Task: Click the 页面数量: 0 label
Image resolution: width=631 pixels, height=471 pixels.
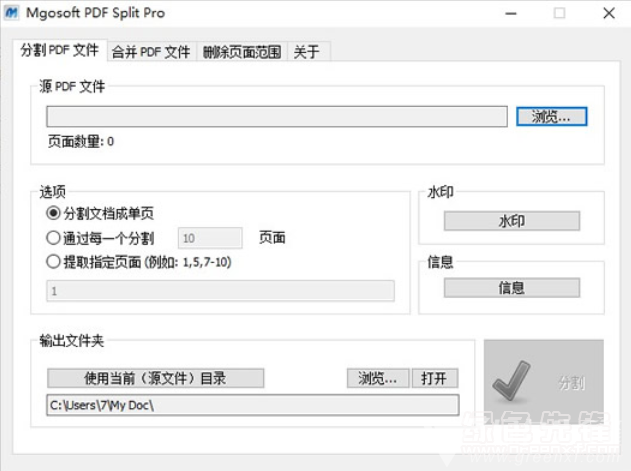Action: click(x=81, y=141)
